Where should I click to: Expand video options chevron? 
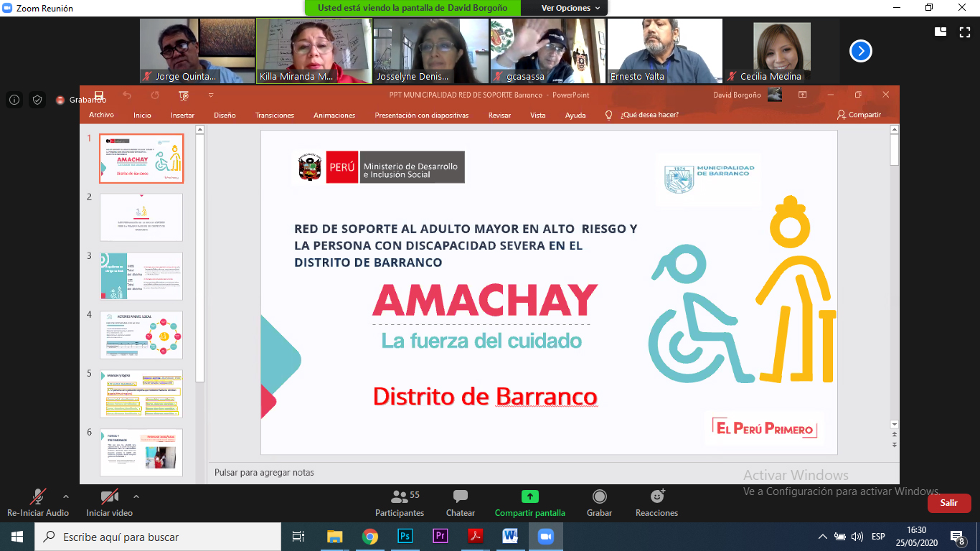click(136, 496)
